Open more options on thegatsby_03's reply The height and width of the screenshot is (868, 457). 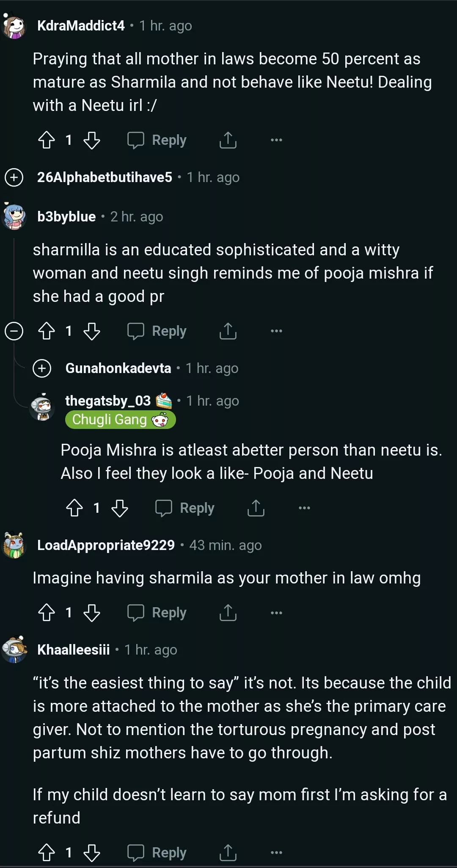pos(304,508)
